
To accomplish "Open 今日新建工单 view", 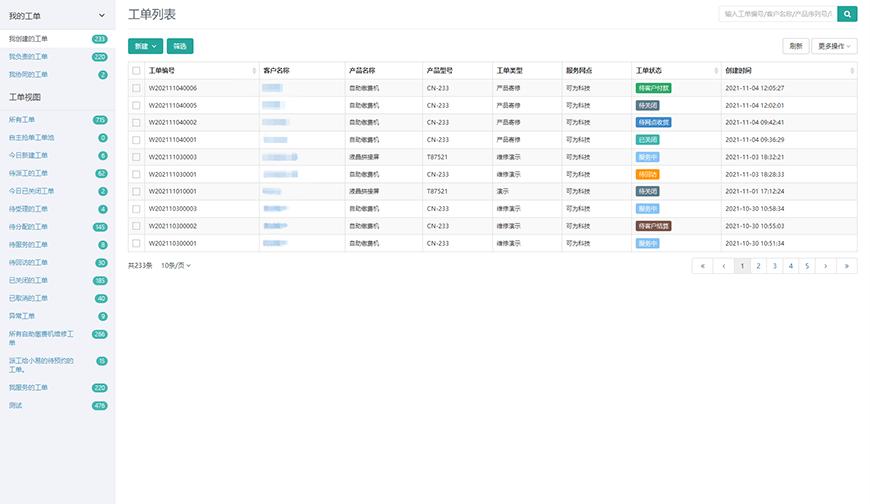I will 28,155.
